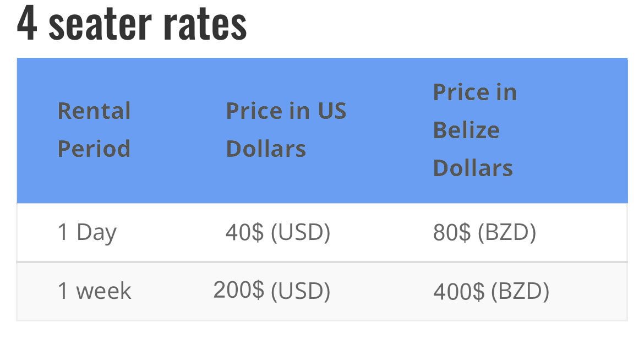Select the "Price in Belize Dollars" header
This screenshot has width=644, height=355.
tap(474, 130)
